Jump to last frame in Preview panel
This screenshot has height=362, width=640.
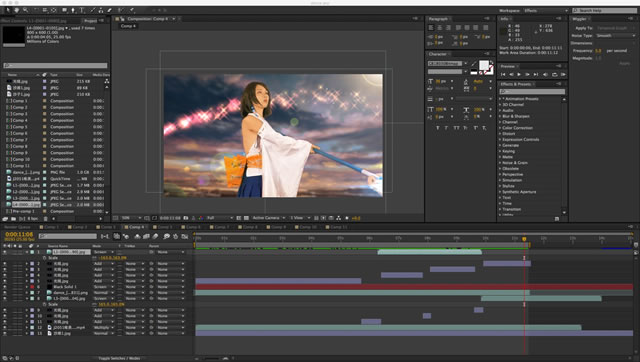(536, 75)
